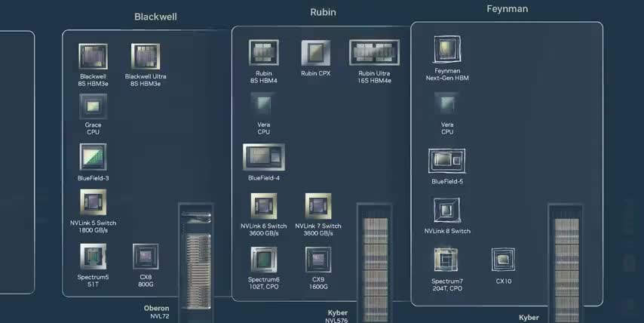This screenshot has width=644, height=323.
Task: Click the Grace CPU chip icon
Action: 93,106
